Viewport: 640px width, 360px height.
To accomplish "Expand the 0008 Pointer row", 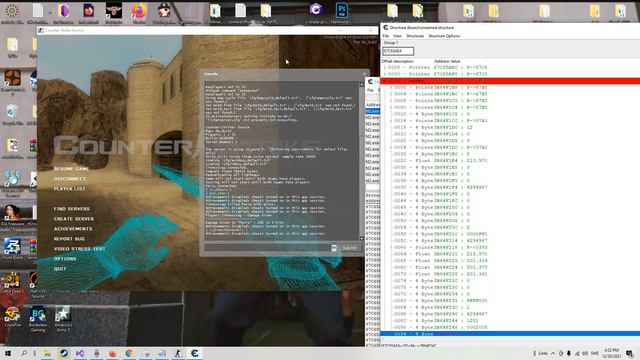I will point(384,67).
